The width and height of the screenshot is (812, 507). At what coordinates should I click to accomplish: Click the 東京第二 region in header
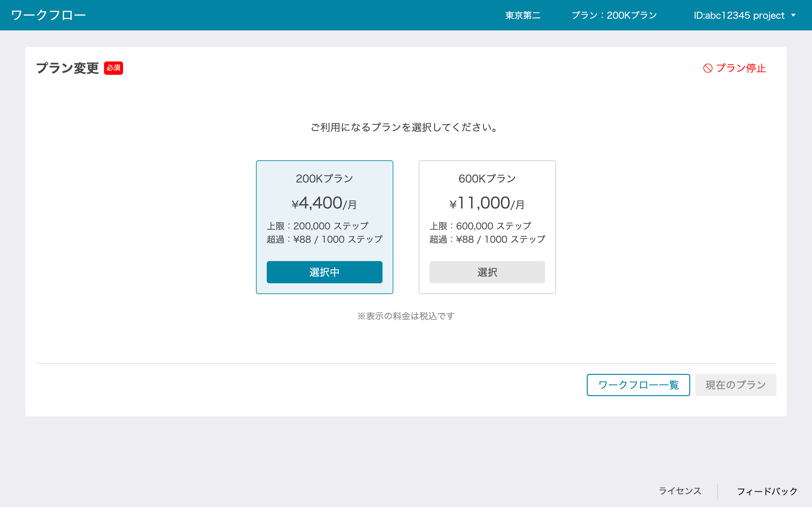pyautogui.click(x=522, y=15)
